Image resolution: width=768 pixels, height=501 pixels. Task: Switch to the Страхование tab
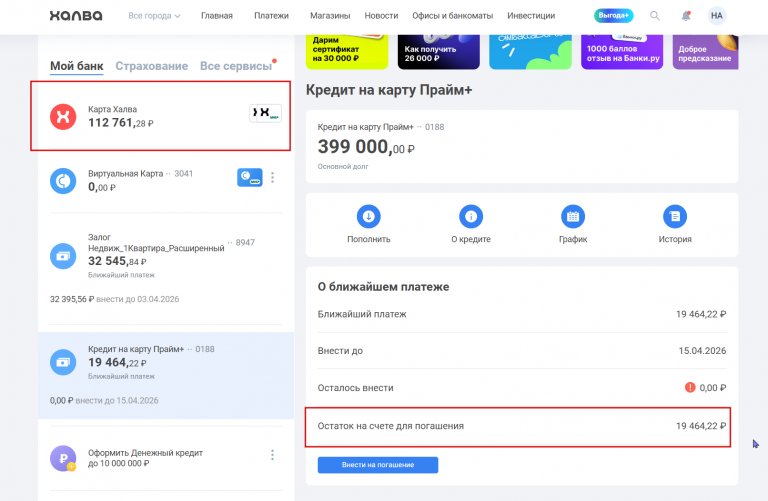tap(151, 66)
